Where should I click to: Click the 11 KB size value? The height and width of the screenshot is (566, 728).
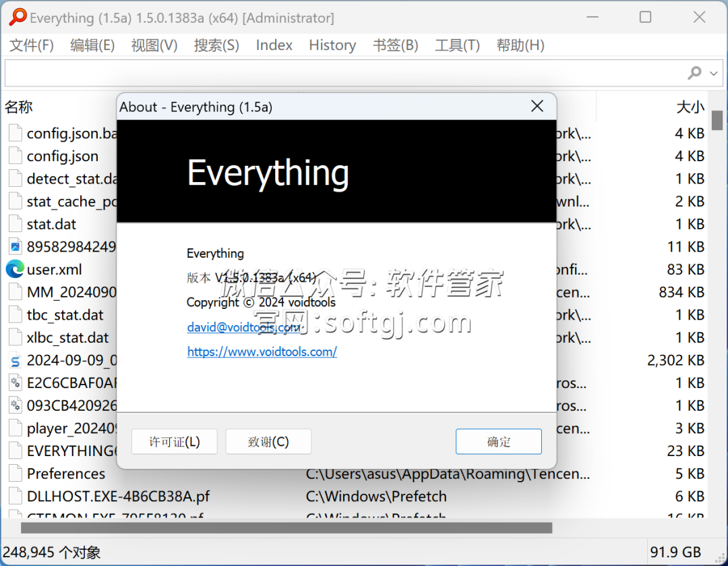(686, 247)
